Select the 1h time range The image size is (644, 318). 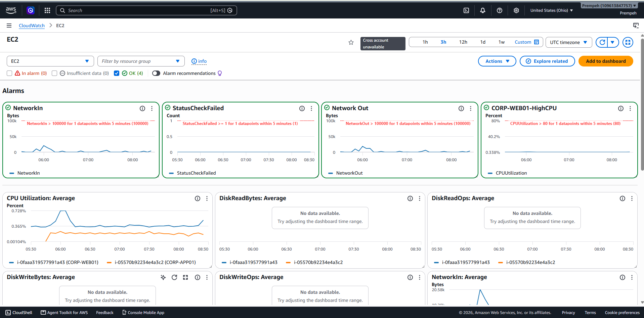(425, 42)
